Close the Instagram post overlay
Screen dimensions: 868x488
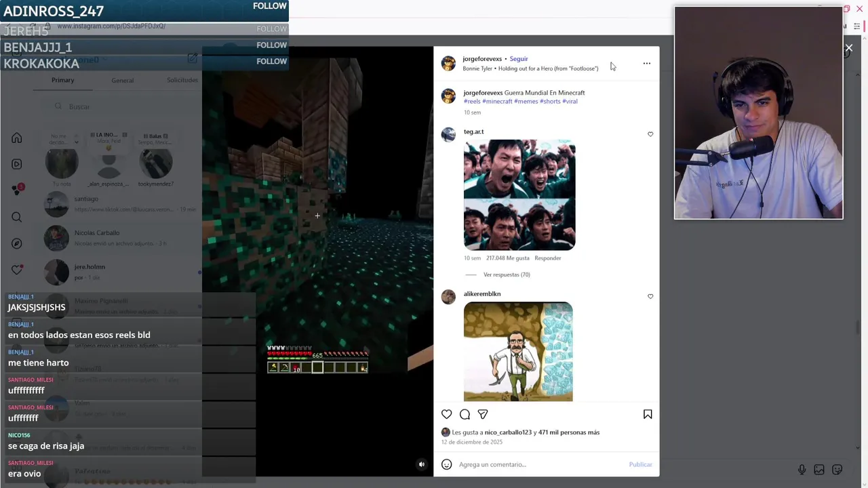848,48
